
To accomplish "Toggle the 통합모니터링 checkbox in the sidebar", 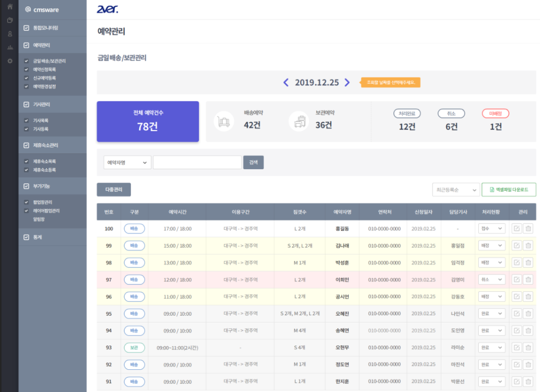I will tap(26, 28).
